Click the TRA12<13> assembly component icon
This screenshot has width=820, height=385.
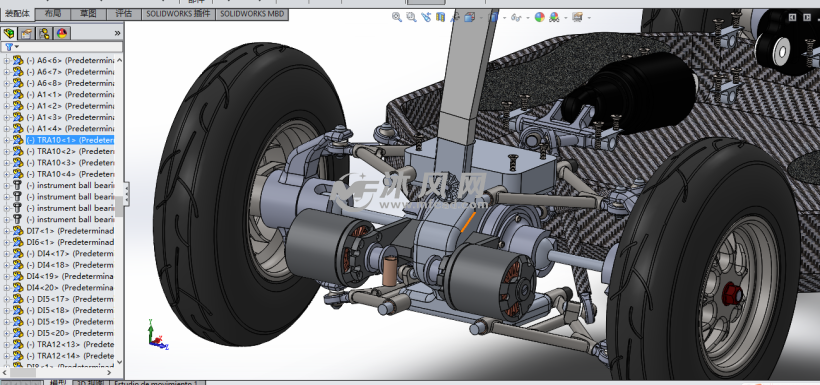click(18, 344)
